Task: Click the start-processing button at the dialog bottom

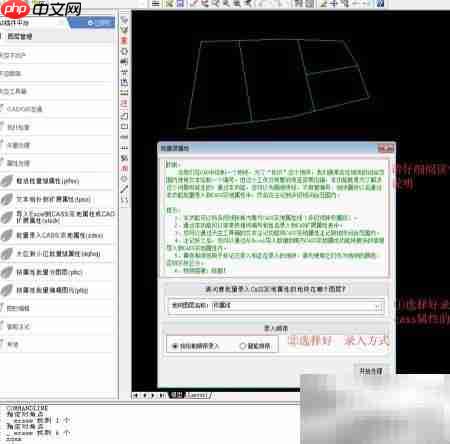Action: [x=371, y=371]
